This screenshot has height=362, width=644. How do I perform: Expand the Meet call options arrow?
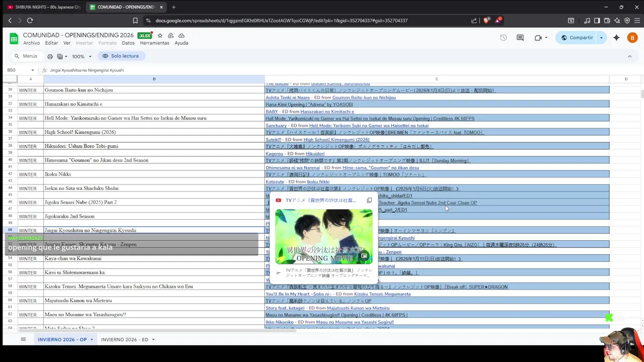(x=545, y=38)
